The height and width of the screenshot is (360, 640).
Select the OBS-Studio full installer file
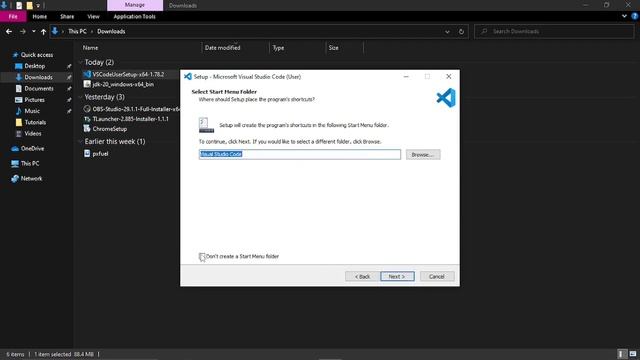(136, 109)
